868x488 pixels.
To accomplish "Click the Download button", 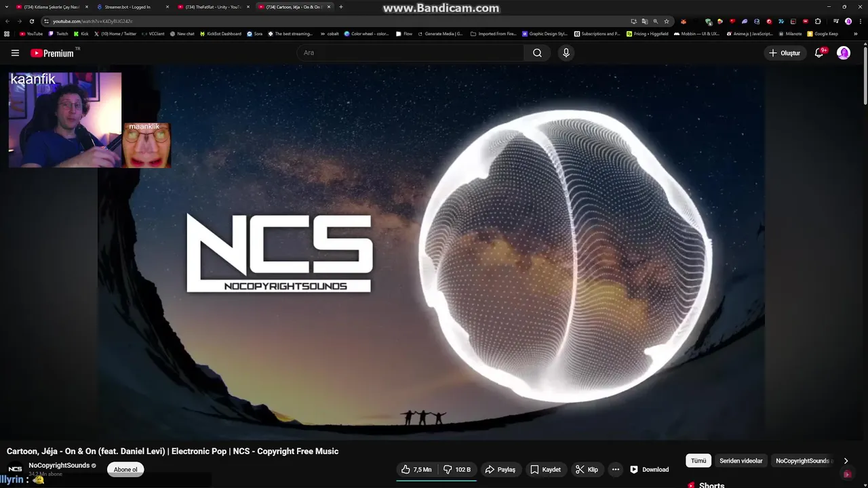I will point(650,469).
